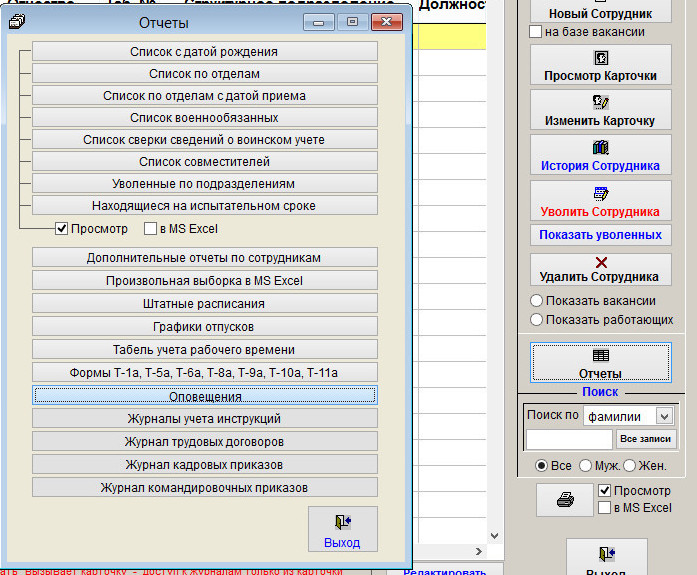Open Журнал командировочных приказов
The image size is (697, 575).
tap(205, 487)
